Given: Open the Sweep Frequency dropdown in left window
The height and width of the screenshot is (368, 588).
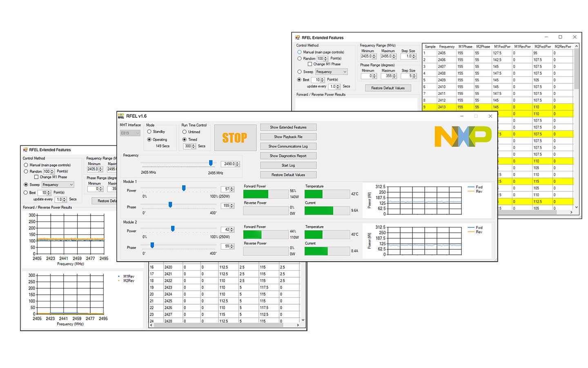Looking at the screenshot, I should coord(58,185).
